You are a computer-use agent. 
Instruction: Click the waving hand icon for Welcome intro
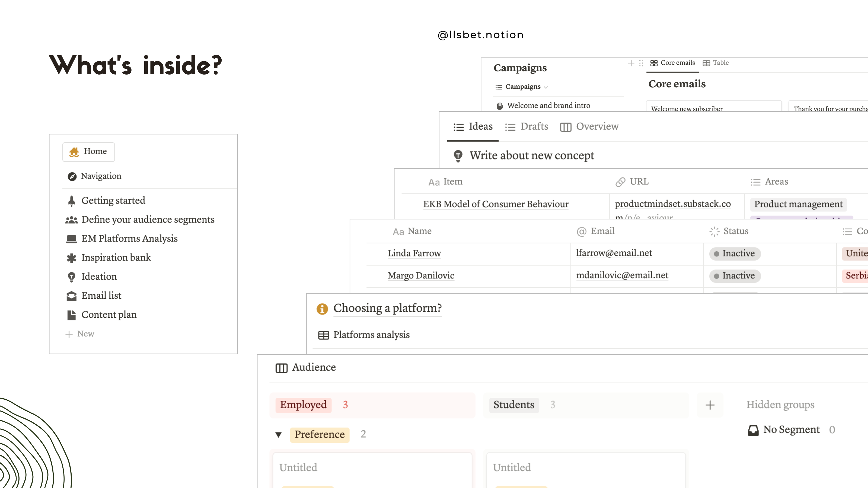(x=500, y=106)
